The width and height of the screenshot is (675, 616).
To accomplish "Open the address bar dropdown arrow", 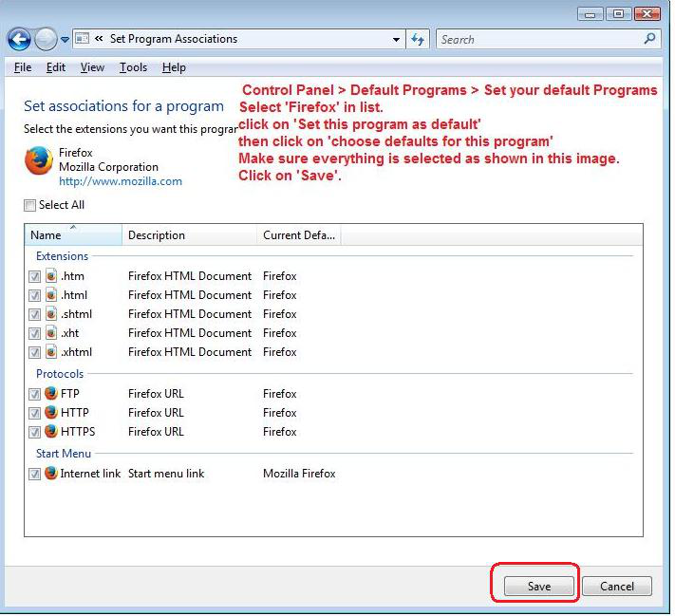I will point(396,40).
